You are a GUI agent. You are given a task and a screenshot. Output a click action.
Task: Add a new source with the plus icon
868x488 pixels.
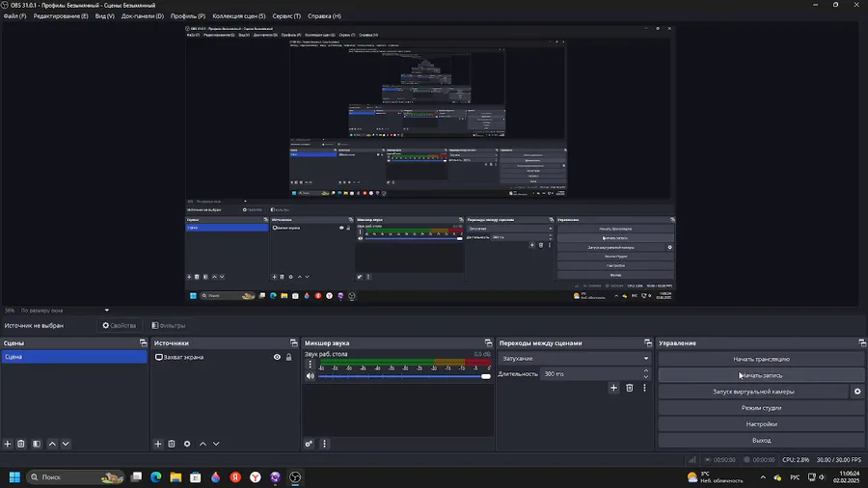tap(158, 444)
